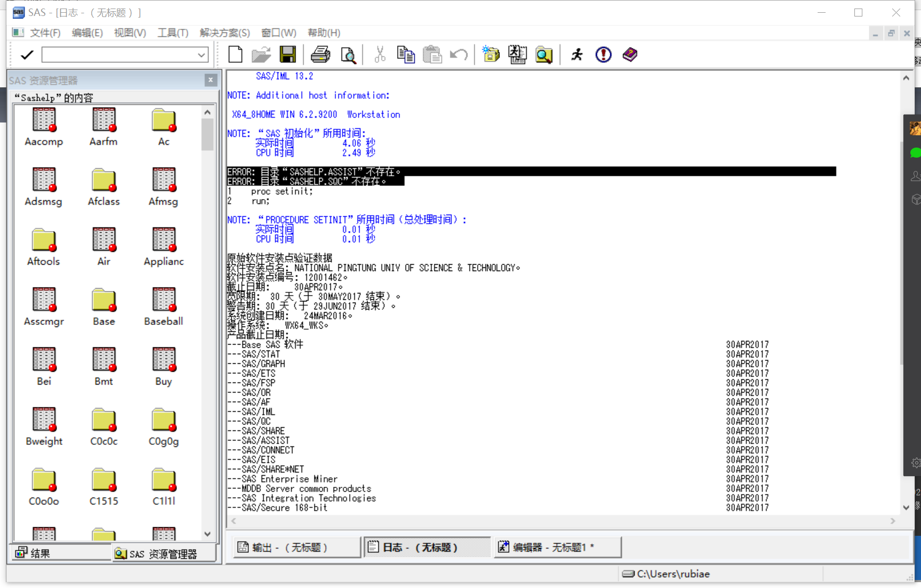Switch to the 编辑器 - 无标题1 tab

(x=558, y=548)
